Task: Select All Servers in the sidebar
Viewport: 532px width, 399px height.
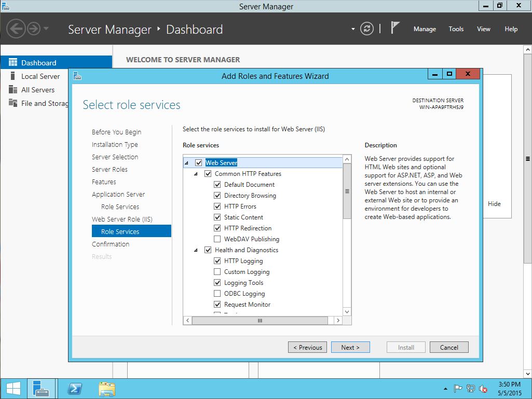Action: click(x=38, y=90)
